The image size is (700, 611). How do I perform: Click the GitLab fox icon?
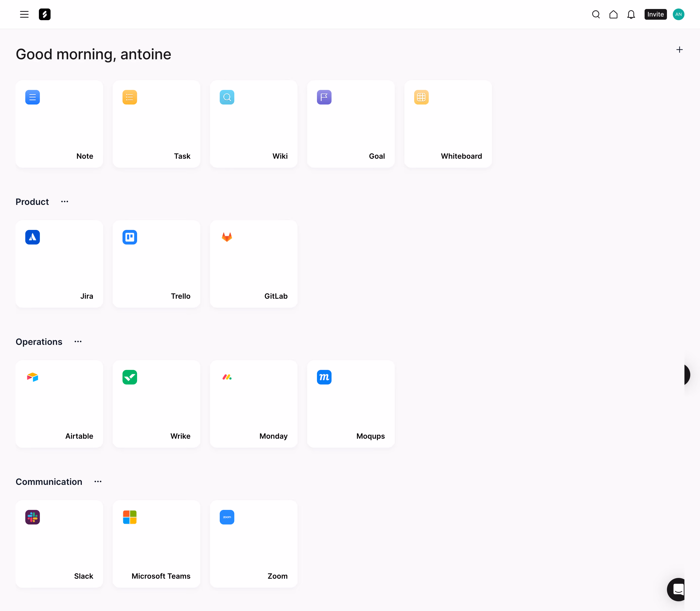(227, 237)
